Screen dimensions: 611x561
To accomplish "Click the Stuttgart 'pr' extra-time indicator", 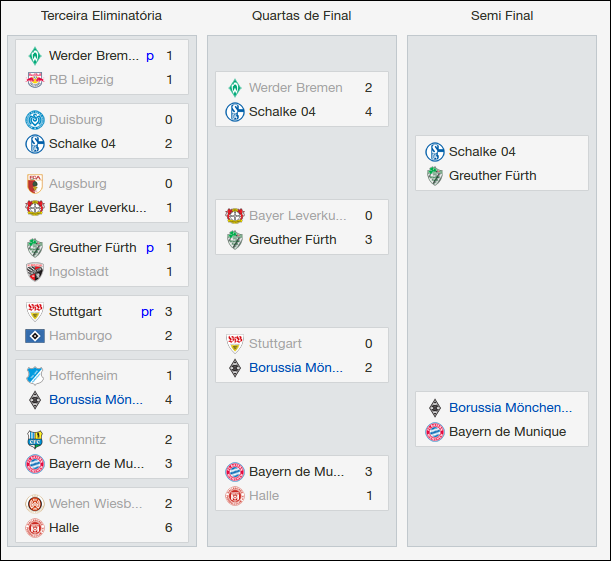I will click(x=147, y=312).
